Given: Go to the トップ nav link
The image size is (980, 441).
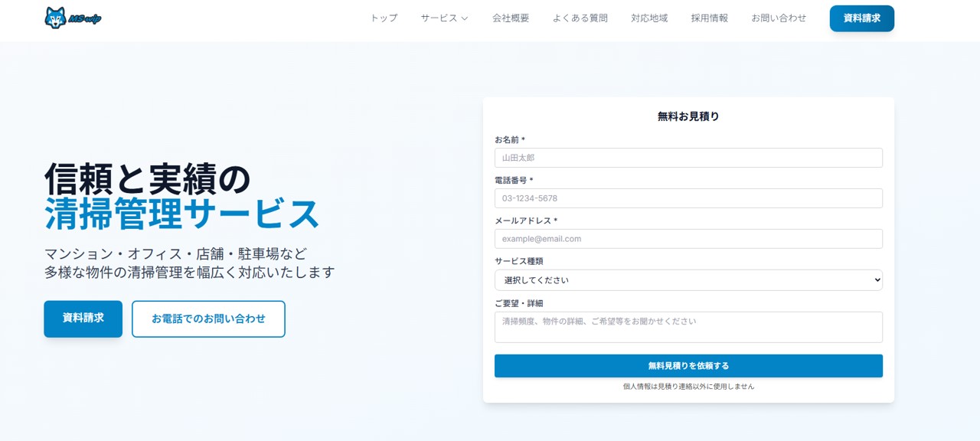Looking at the screenshot, I should (x=384, y=18).
